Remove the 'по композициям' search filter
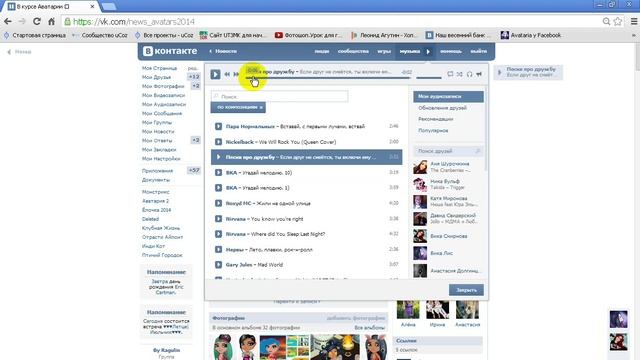The height and width of the screenshot is (360, 640). point(261,107)
